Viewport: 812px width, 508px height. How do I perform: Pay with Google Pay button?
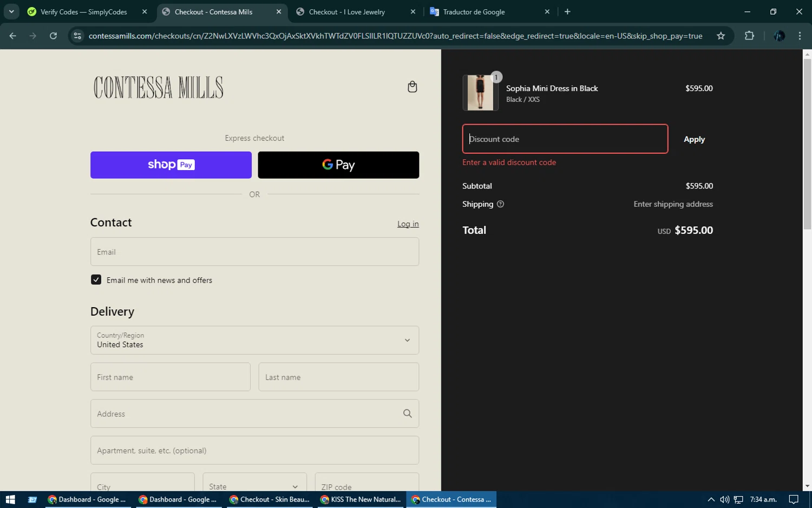point(338,165)
